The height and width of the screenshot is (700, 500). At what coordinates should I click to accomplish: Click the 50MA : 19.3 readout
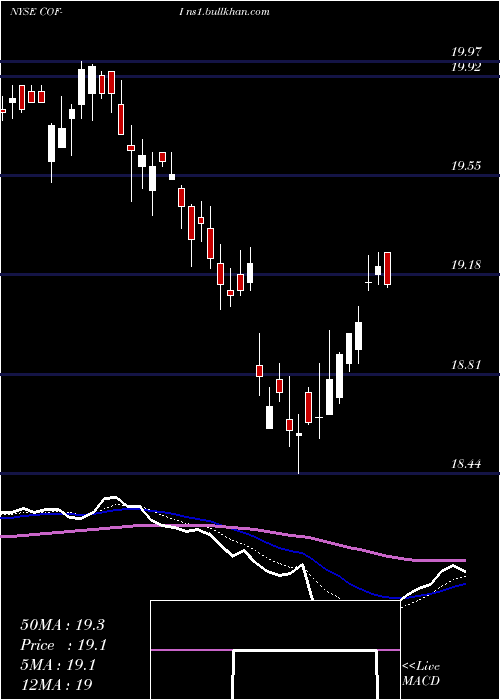coord(62,625)
